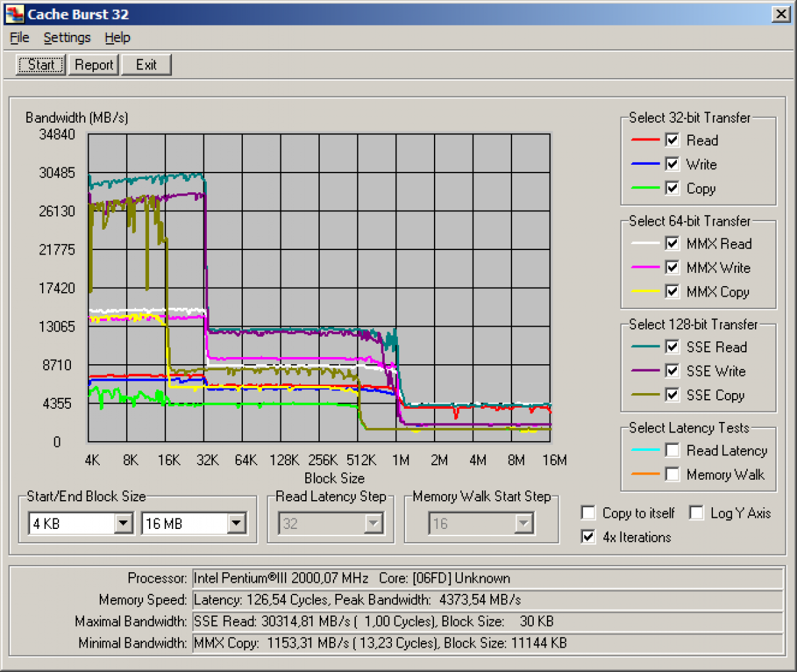Open the File menu
797x672 pixels.
(x=20, y=37)
